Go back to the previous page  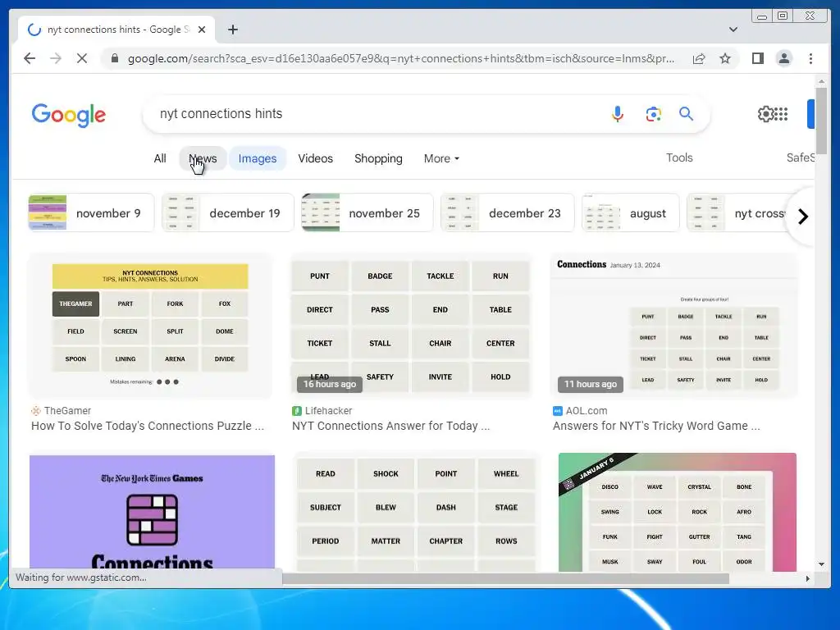30,58
